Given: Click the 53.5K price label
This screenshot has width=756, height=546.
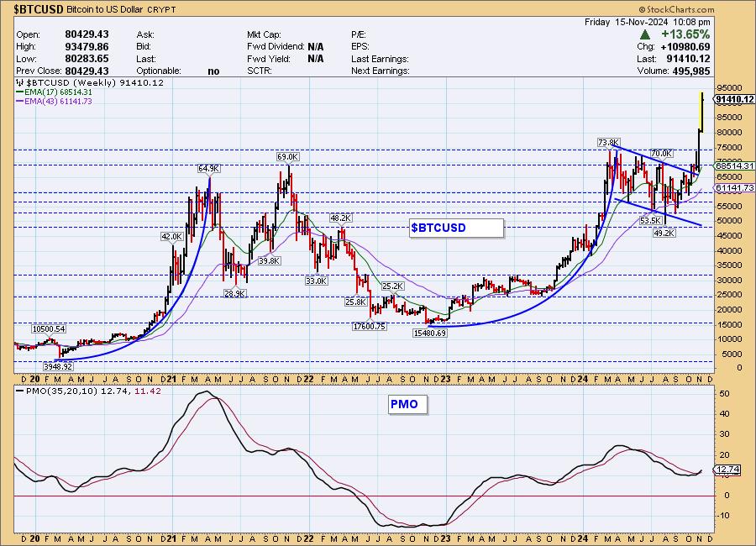Looking at the screenshot, I should click(650, 220).
